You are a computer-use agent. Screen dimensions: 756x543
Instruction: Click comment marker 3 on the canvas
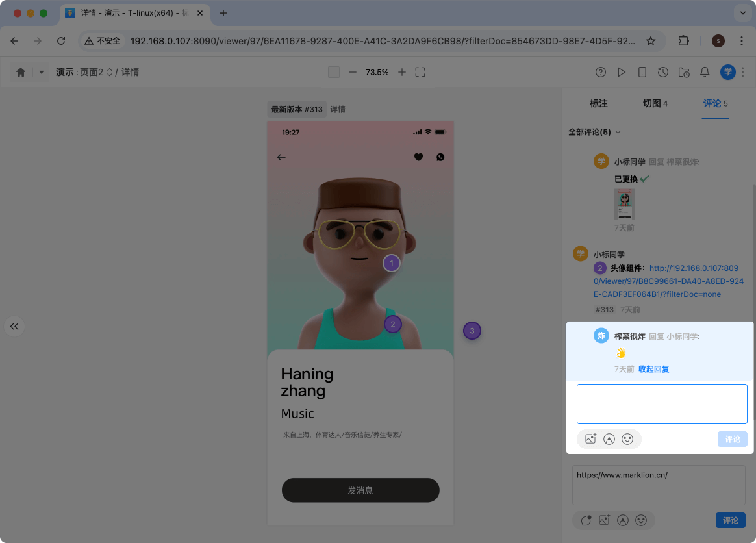click(472, 331)
